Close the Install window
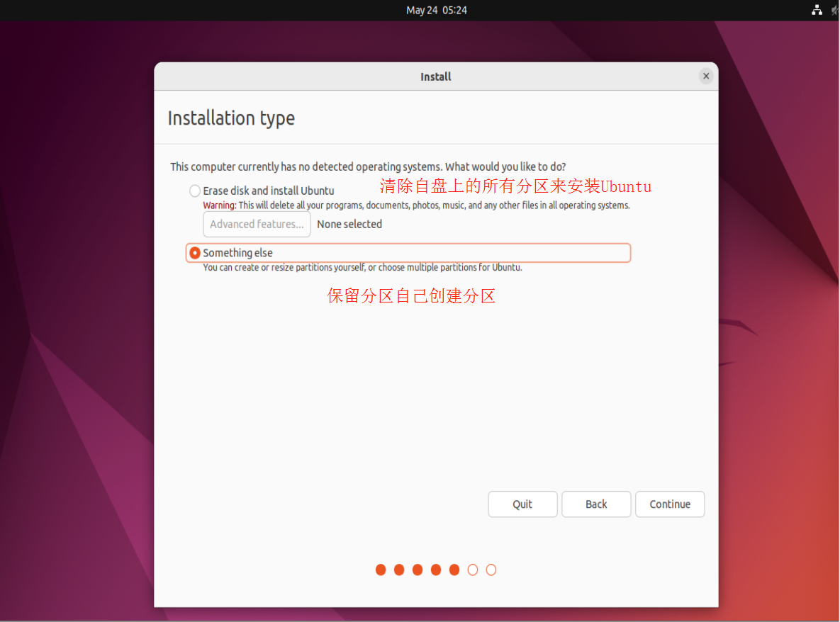Image resolution: width=840 pixels, height=622 pixels. [706, 76]
